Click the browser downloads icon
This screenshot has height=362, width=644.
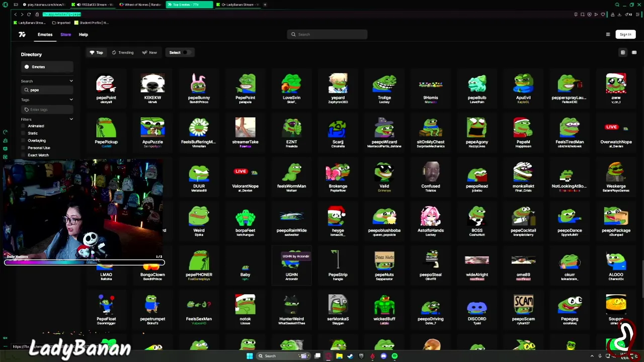click(619, 14)
